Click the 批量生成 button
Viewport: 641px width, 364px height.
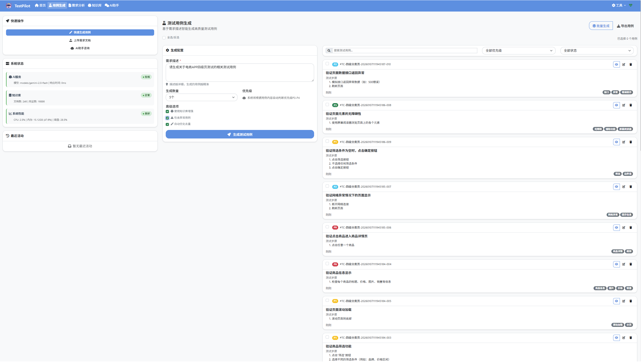pyautogui.click(x=601, y=26)
